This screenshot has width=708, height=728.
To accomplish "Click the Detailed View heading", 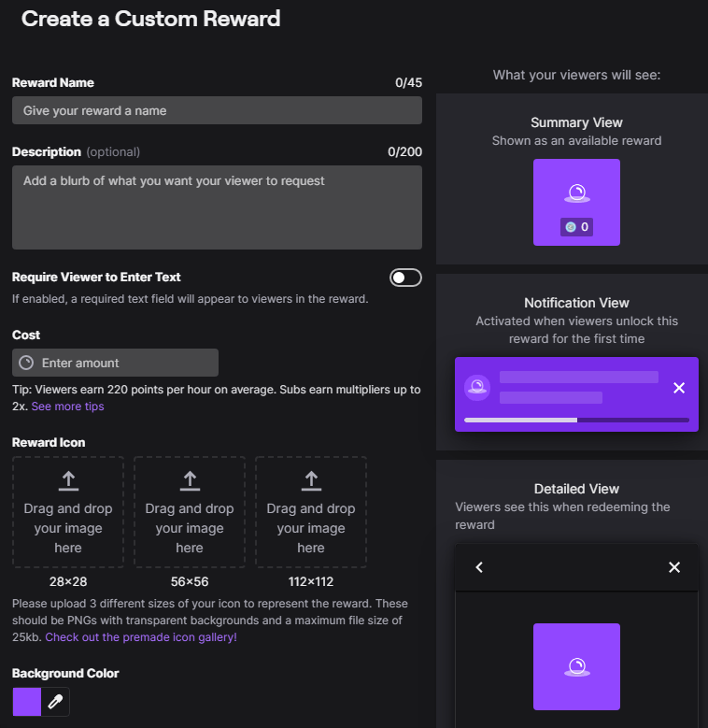I will pyautogui.click(x=576, y=489).
